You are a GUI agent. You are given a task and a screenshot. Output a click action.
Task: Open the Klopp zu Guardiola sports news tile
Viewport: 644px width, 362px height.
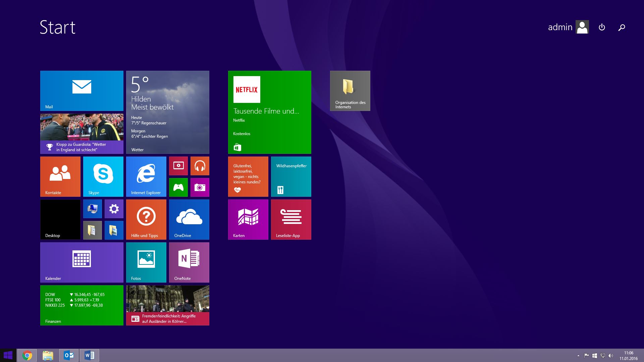pyautogui.click(x=82, y=133)
